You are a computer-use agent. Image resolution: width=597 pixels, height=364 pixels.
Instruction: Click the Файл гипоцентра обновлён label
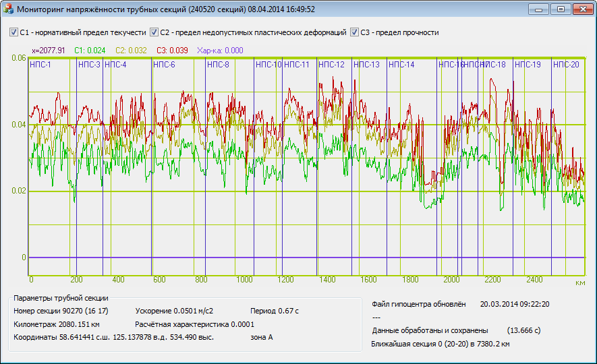(x=419, y=304)
